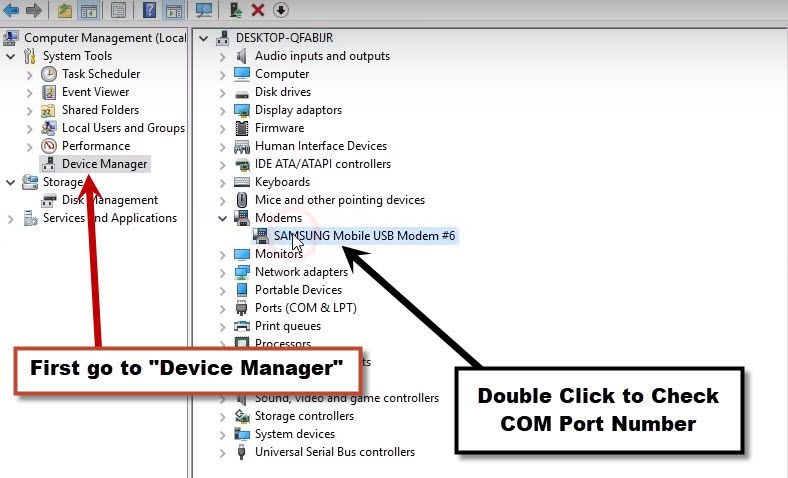Click the Portable Devices icon

(x=242, y=290)
